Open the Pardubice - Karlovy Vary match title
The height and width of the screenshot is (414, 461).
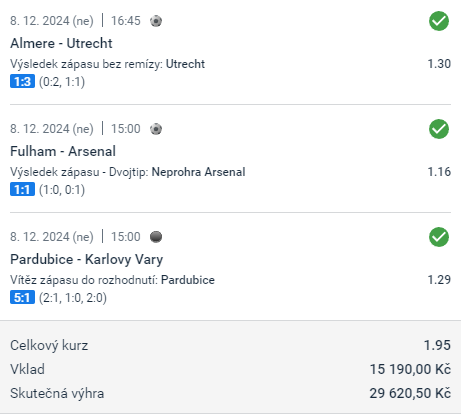(x=87, y=259)
